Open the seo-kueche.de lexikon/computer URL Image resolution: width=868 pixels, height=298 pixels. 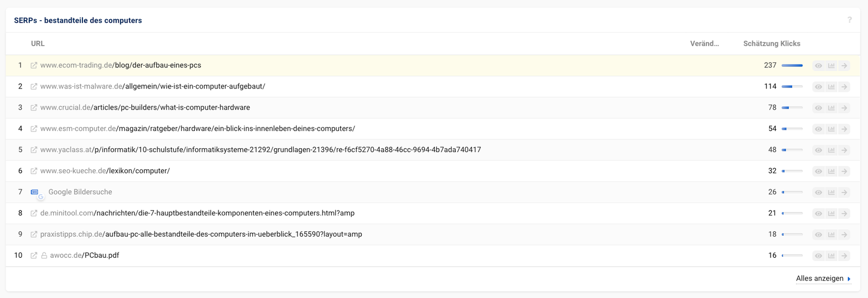pyautogui.click(x=105, y=171)
